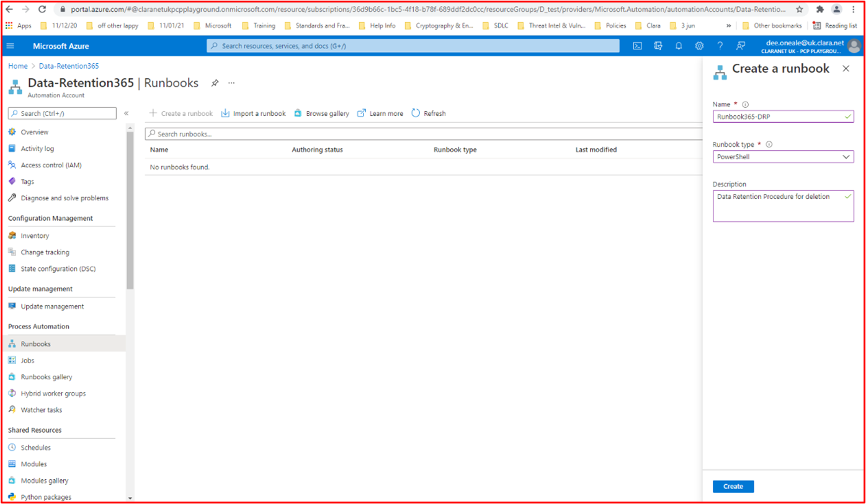Image resolution: width=866 pixels, height=504 pixels.
Task: Sort by Name column header
Action: pyautogui.click(x=159, y=149)
